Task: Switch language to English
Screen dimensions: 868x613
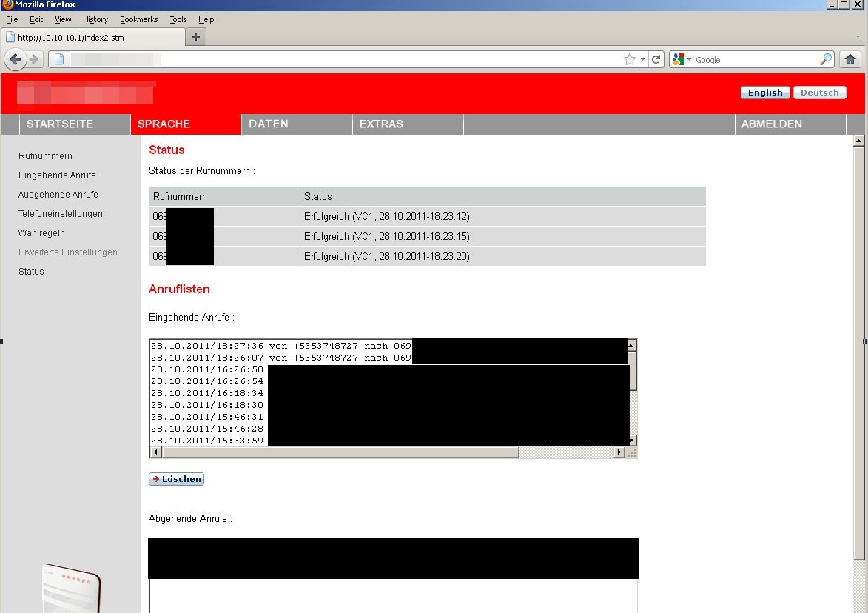Action: [x=765, y=93]
